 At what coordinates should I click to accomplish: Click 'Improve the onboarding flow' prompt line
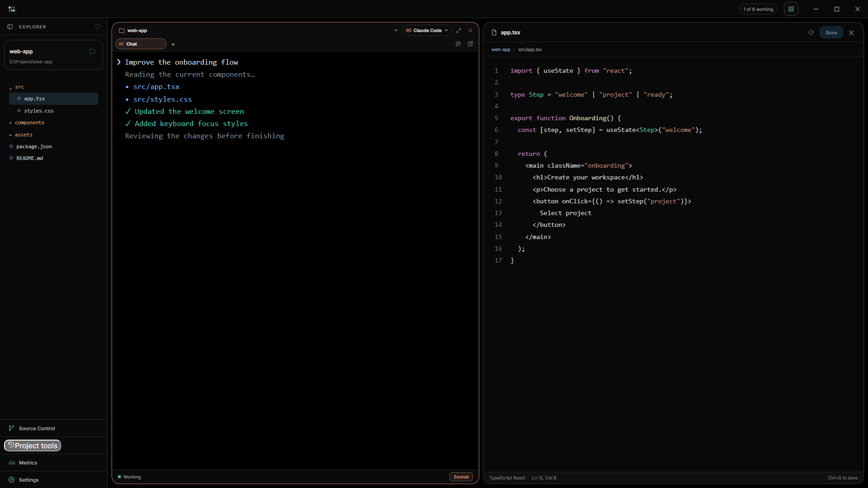tap(181, 62)
